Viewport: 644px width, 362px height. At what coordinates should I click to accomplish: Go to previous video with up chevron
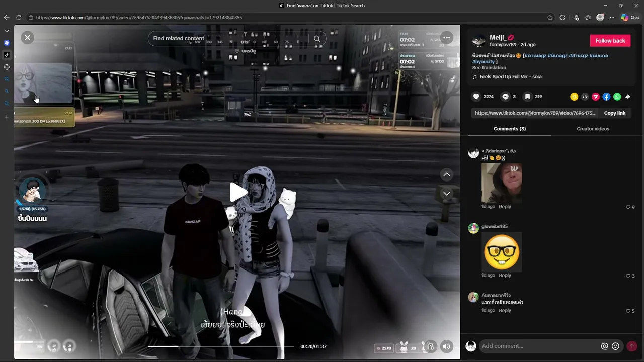pos(447,174)
